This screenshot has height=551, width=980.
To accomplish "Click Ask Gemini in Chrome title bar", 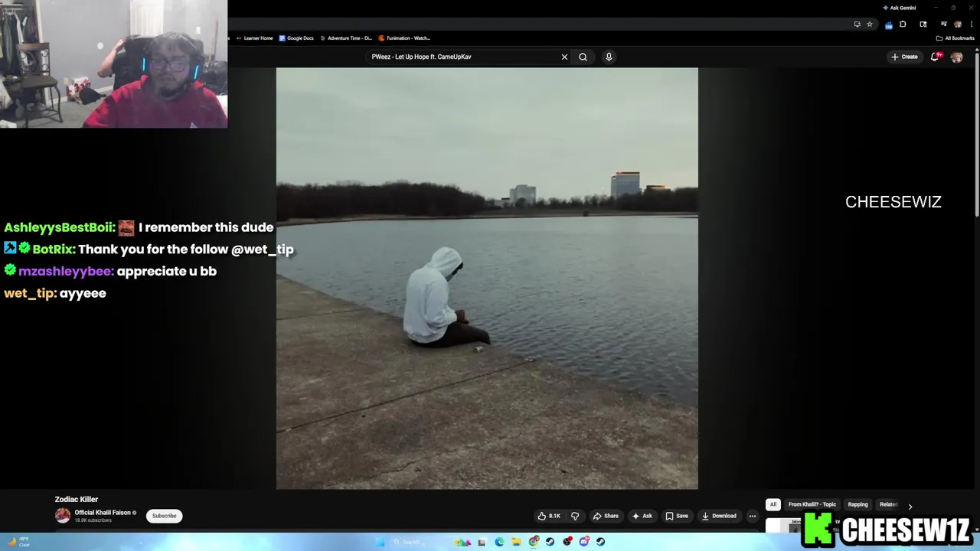I will point(900,8).
